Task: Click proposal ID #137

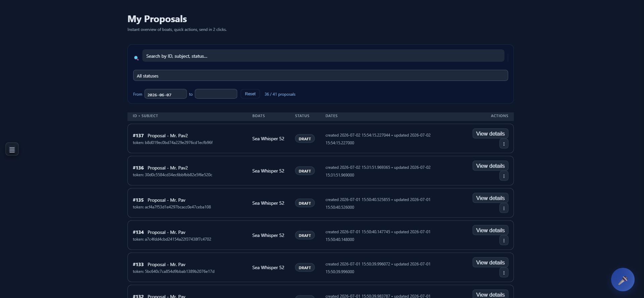Action: coord(138,136)
